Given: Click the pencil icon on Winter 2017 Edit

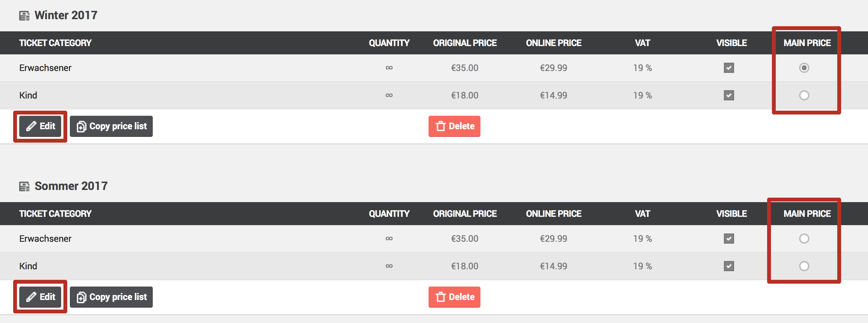Looking at the screenshot, I should coord(31,126).
